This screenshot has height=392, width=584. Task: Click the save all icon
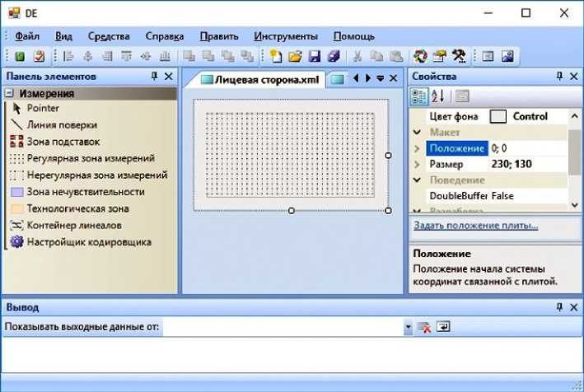tap(334, 56)
